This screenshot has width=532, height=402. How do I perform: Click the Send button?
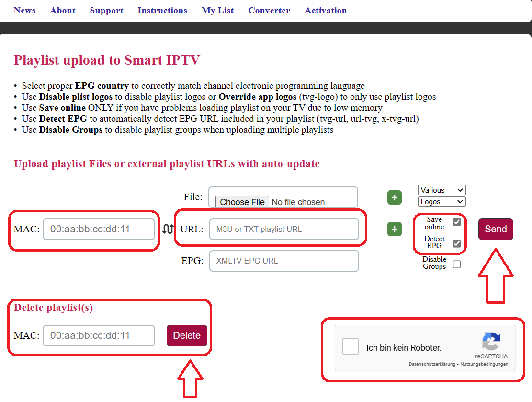496,229
